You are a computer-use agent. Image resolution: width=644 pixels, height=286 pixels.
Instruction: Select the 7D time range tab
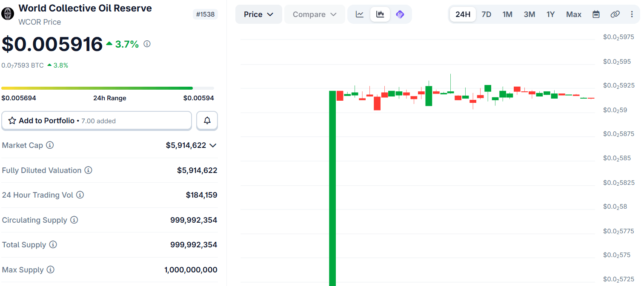[486, 14]
